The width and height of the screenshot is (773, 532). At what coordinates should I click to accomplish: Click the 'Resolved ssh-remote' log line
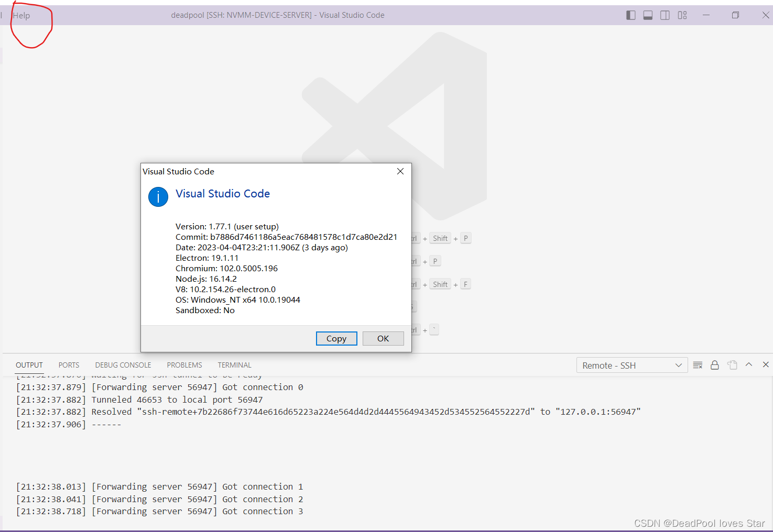pos(328,412)
